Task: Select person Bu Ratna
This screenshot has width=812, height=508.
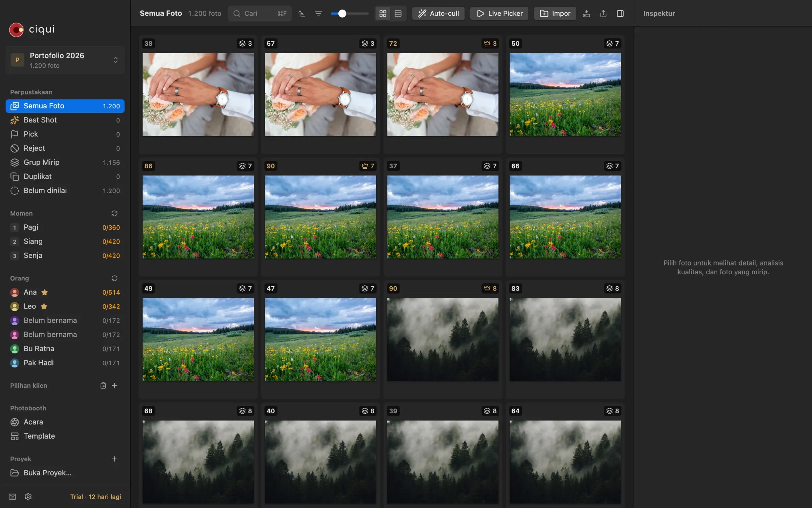Action: 65,348
